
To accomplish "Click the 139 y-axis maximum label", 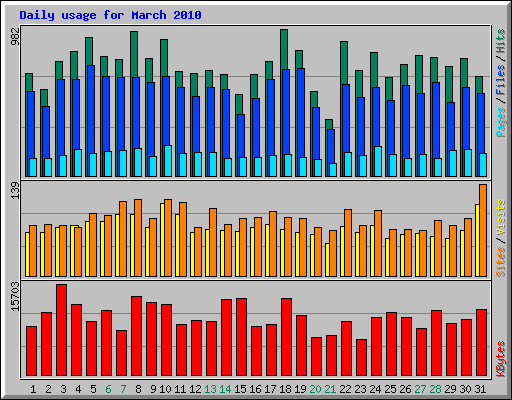I will [x=15, y=191].
